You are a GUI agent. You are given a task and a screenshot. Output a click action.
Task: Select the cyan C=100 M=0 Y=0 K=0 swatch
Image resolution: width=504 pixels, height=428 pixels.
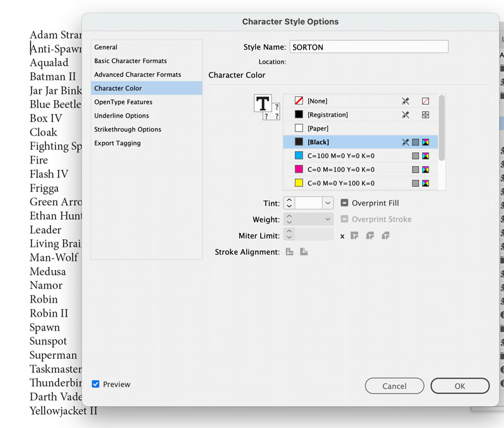point(360,156)
